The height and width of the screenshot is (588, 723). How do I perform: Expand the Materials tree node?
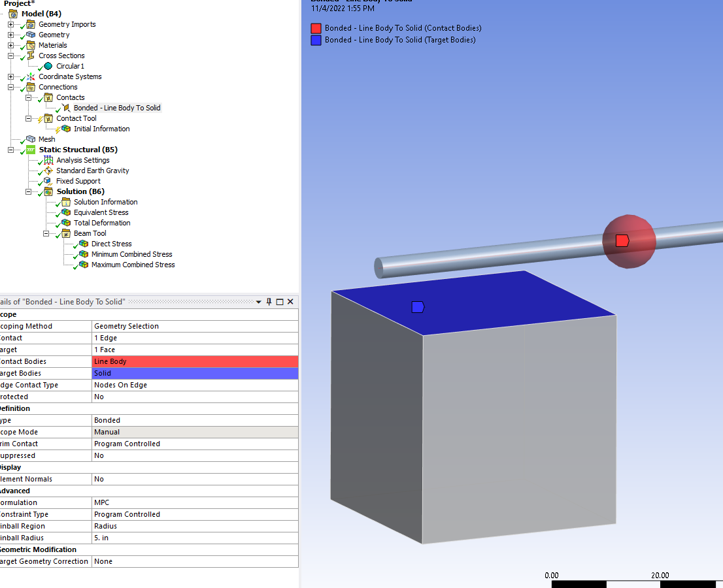coord(11,45)
